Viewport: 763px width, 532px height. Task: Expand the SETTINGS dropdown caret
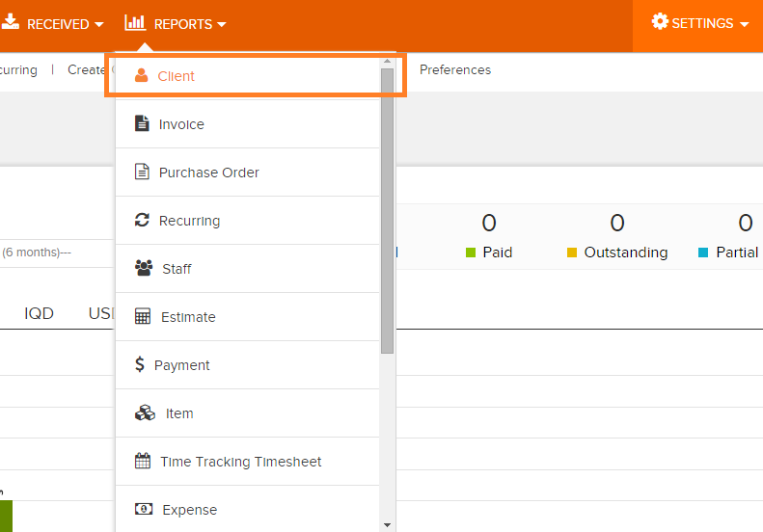coord(744,24)
